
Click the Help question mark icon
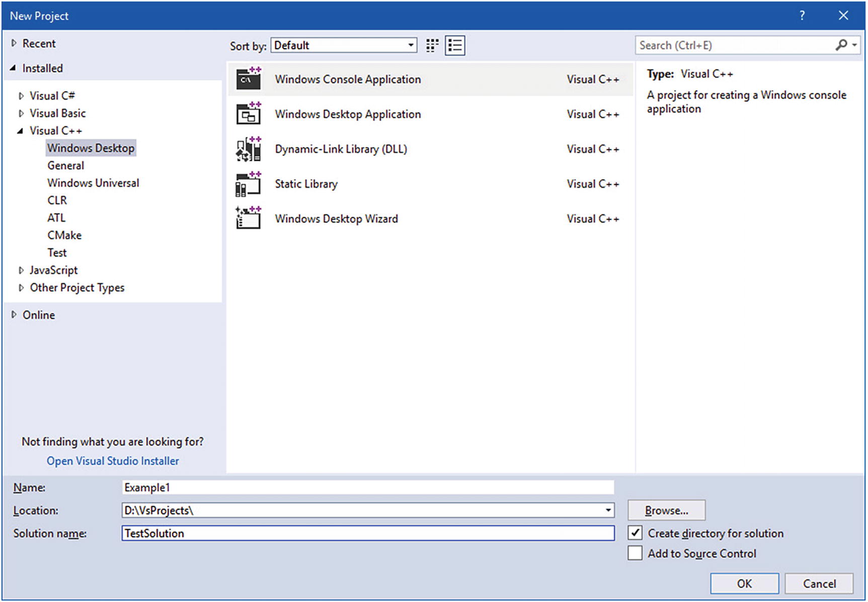tap(802, 16)
